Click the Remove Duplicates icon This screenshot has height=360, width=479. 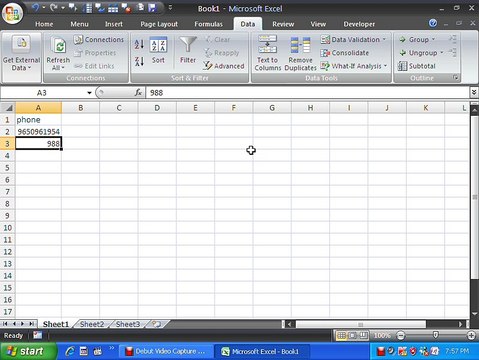point(300,45)
